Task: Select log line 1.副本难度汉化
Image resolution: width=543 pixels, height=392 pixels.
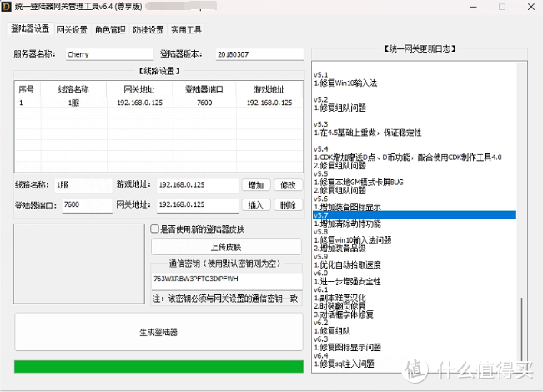Action: pyautogui.click(x=339, y=298)
